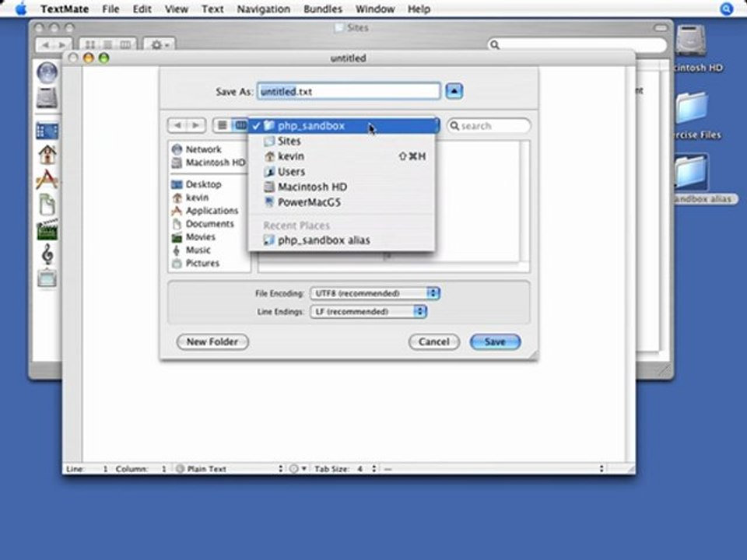Open the Plain Text language selector
The height and width of the screenshot is (560, 747).
(x=230, y=468)
